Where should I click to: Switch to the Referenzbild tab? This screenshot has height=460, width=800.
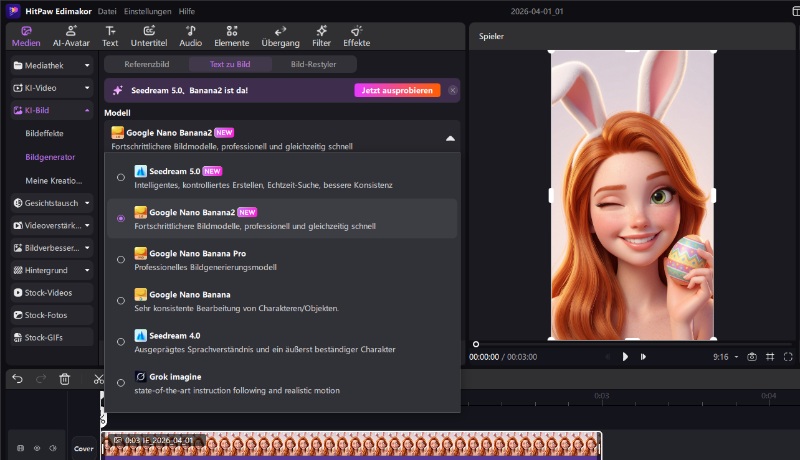click(146, 64)
